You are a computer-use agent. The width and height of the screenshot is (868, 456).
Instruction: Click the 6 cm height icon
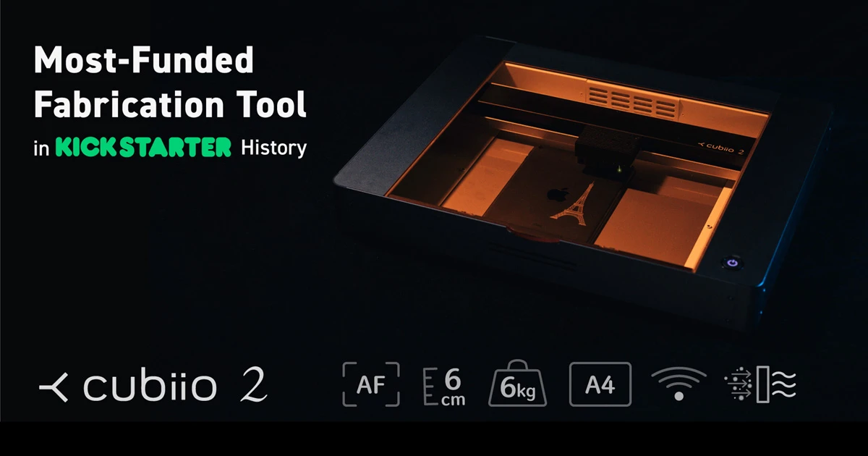tap(444, 387)
